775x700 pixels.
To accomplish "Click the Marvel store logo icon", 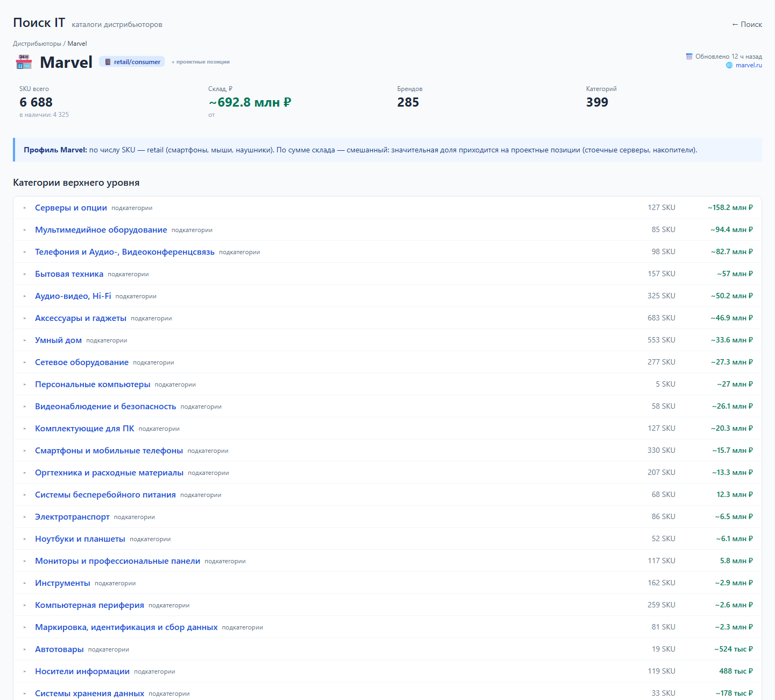I will pos(24,62).
